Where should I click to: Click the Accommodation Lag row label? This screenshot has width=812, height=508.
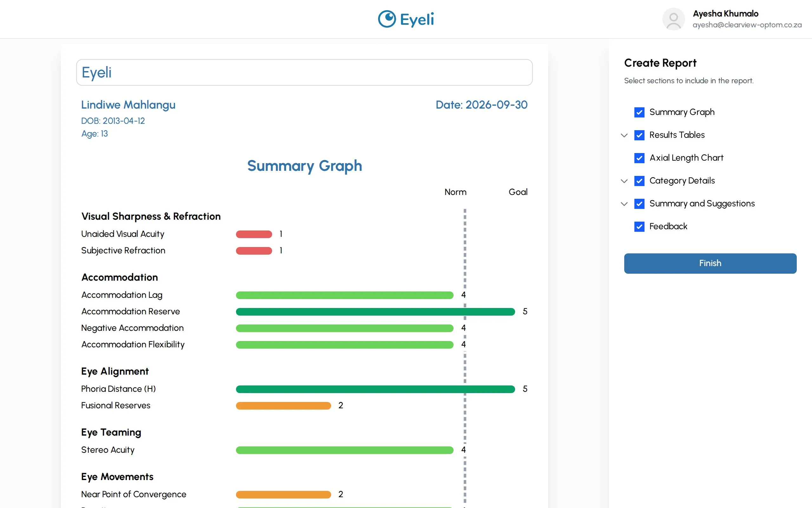point(122,295)
